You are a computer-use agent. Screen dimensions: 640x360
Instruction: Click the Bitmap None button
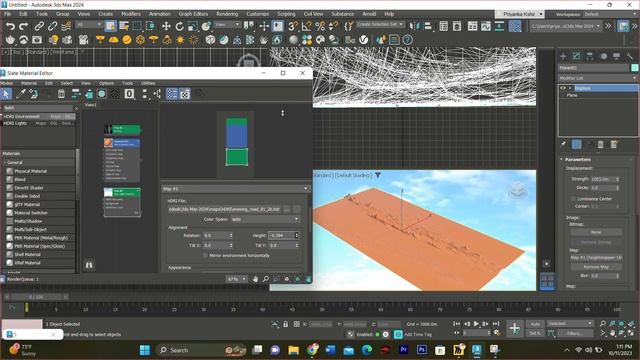point(596,232)
